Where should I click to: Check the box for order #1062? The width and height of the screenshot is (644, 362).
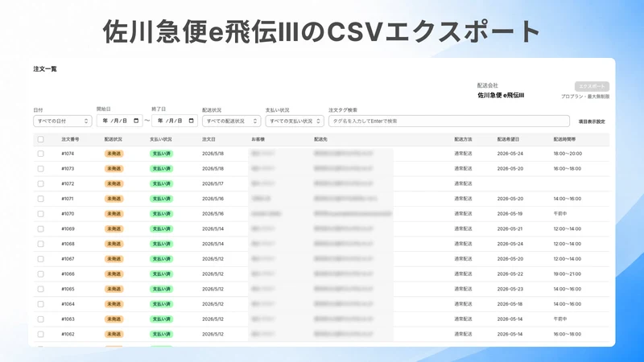pyautogui.click(x=41, y=334)
